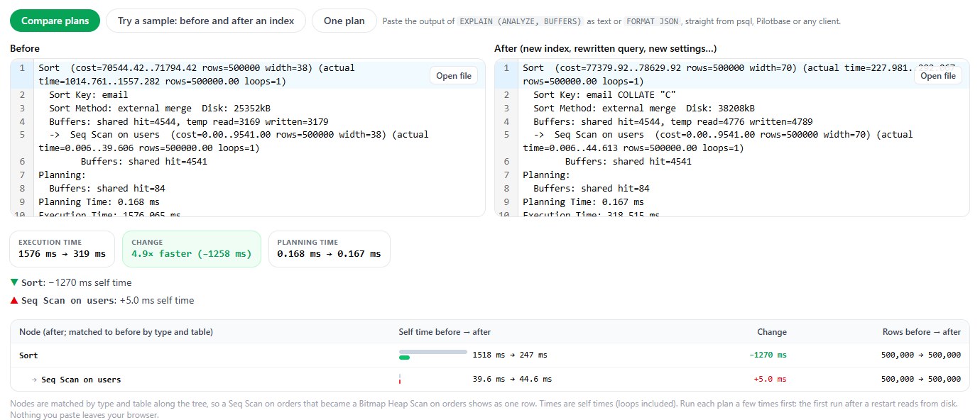980x420 pixels.
Task: Click the Rows before → after header
Action: pyautogui.click(x=922, y=331)
